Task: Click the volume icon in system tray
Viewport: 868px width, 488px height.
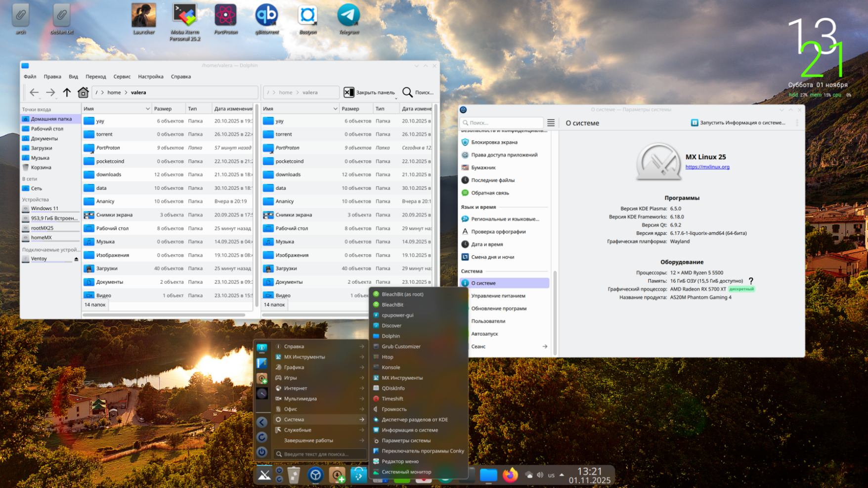Action: (x=540, y=475)
